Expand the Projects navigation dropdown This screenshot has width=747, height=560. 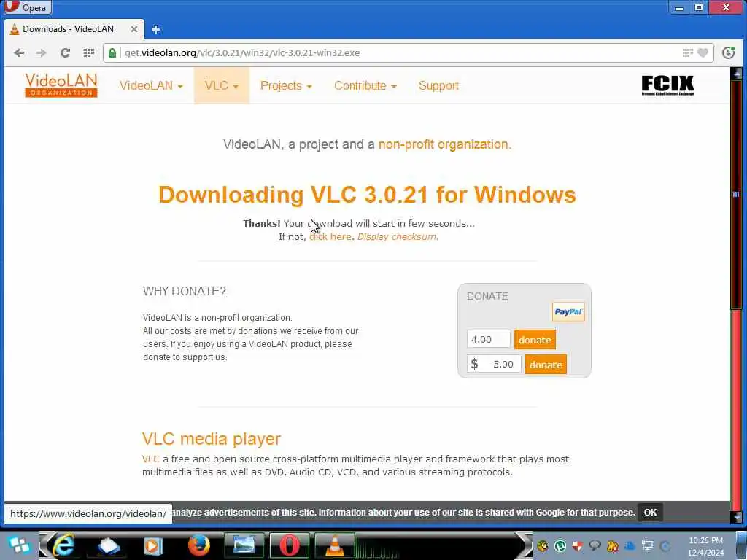point(286,86)
